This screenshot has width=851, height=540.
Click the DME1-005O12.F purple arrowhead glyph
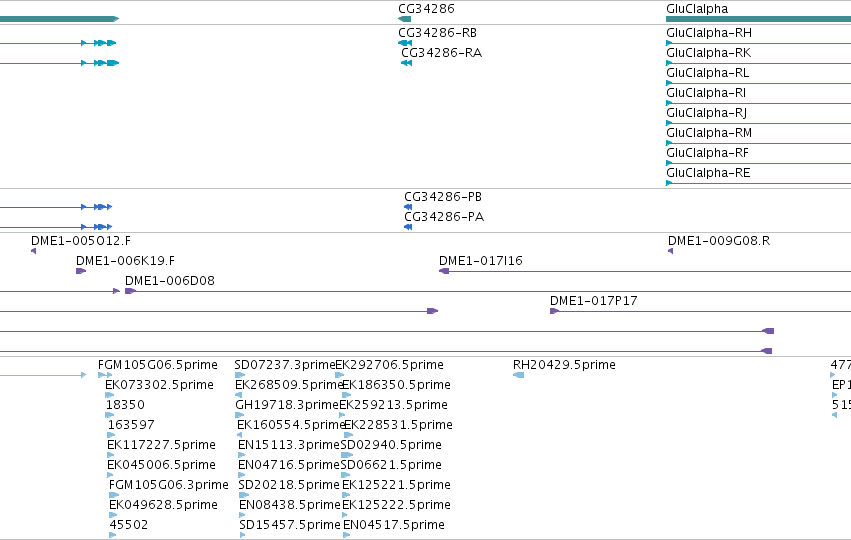click(x=34, y=251)
